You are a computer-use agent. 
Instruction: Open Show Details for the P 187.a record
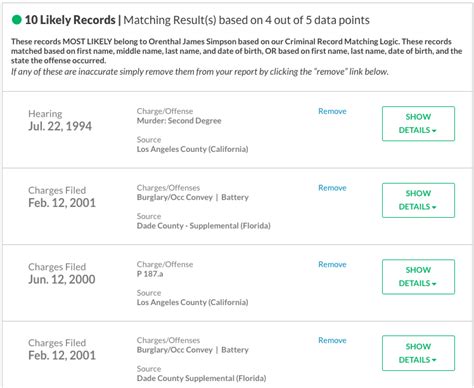[418, 277]
